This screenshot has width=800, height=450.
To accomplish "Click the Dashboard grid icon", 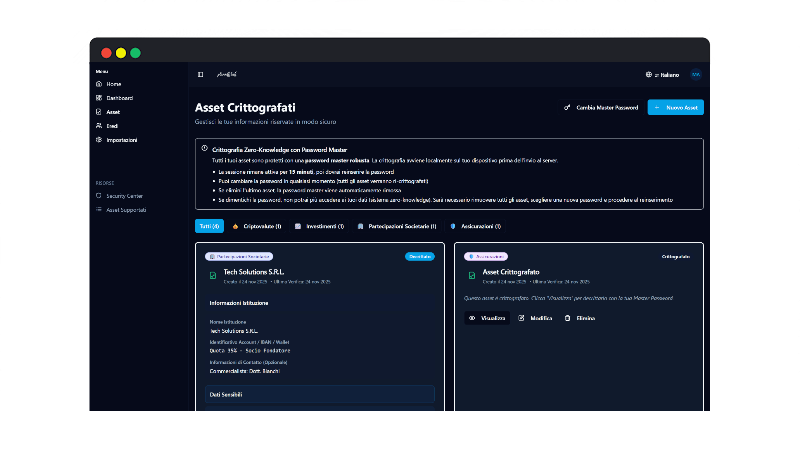I will (x=99, y=98).
